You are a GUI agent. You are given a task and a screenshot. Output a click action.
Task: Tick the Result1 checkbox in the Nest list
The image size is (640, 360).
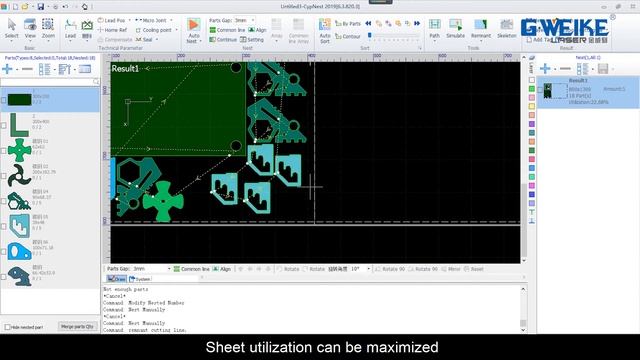click(540, 90)
